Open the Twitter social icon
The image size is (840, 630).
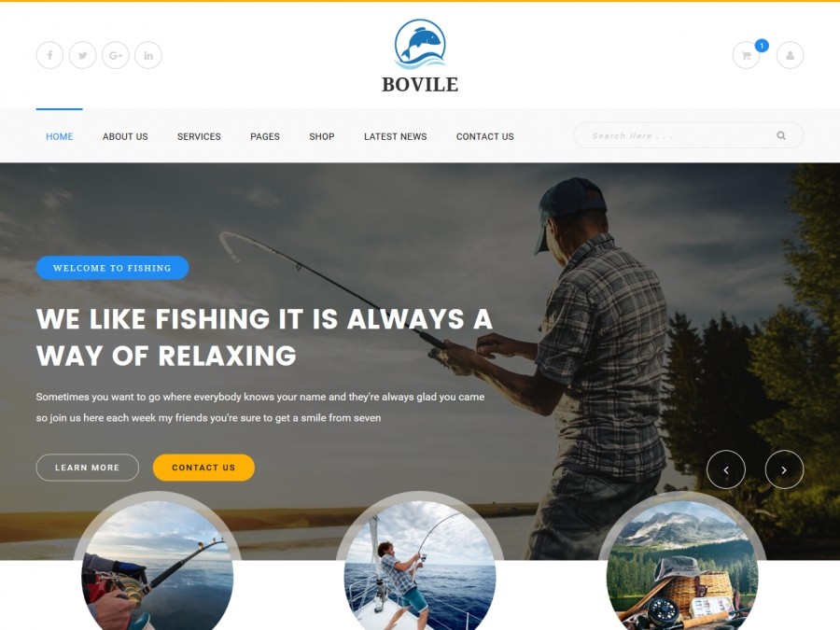82,55
